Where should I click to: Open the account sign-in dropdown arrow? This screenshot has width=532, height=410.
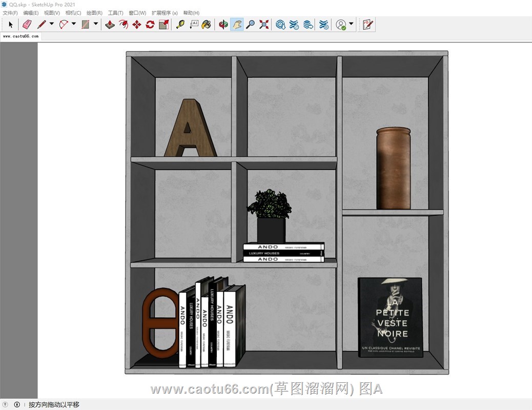[x=351, y=24]
